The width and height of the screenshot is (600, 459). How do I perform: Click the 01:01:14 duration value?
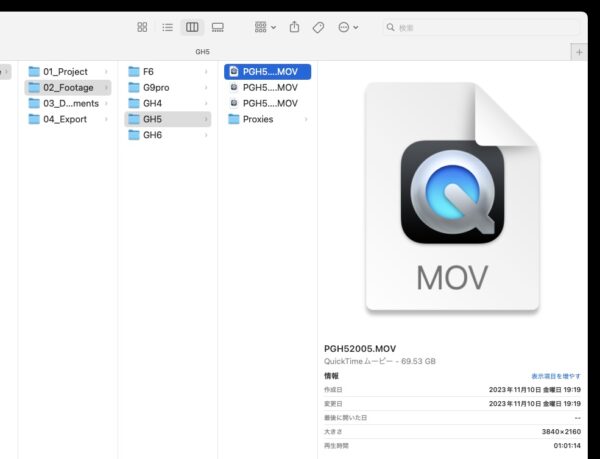click(x=567, y=446)
